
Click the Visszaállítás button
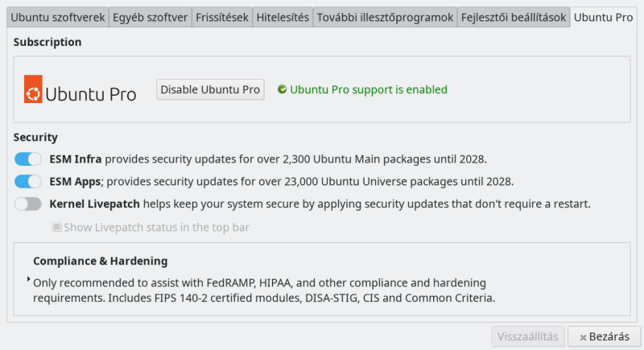pyautogui.click(x=527, y=336)
